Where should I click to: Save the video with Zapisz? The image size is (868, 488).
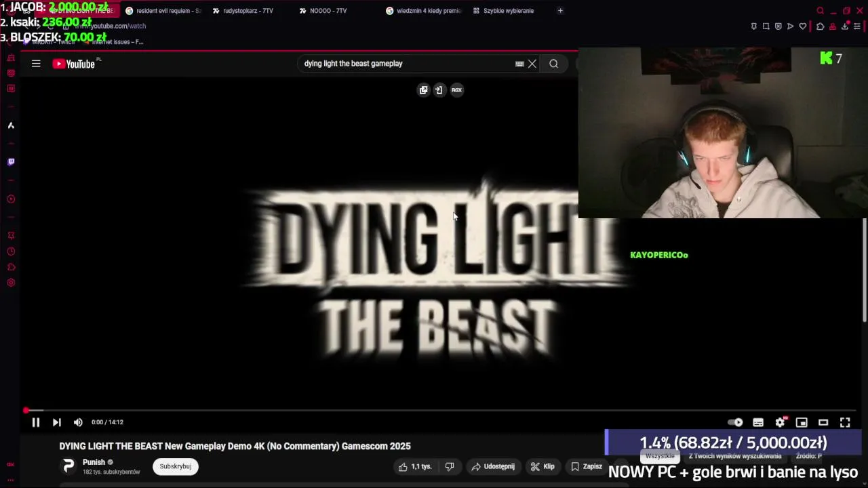(587, 466)
